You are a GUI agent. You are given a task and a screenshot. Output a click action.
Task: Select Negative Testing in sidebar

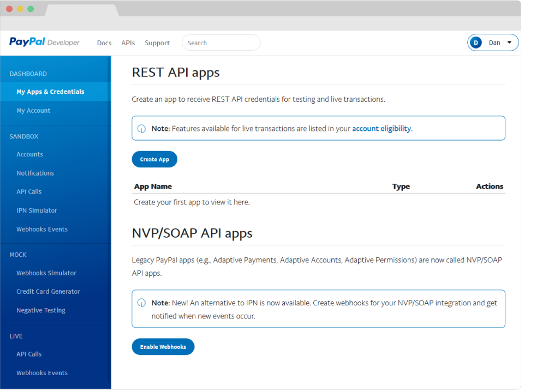coord(41,310)
